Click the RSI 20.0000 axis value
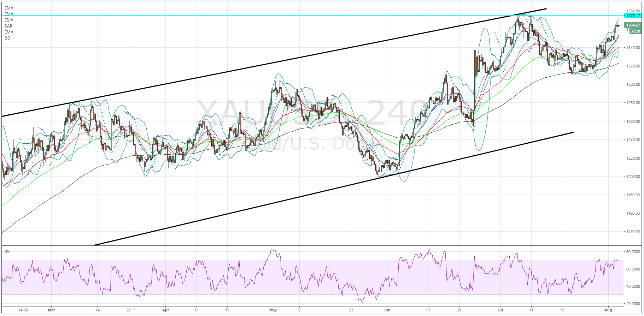 click(633, 304)
